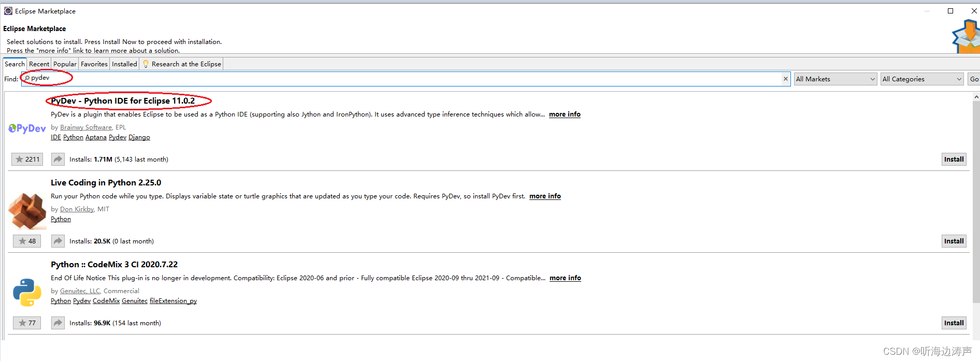The width and height of the screenshot is (980, 361).
Task: Click the Live Coding in Python 2.25.0 title
Action: click(106, 183)
